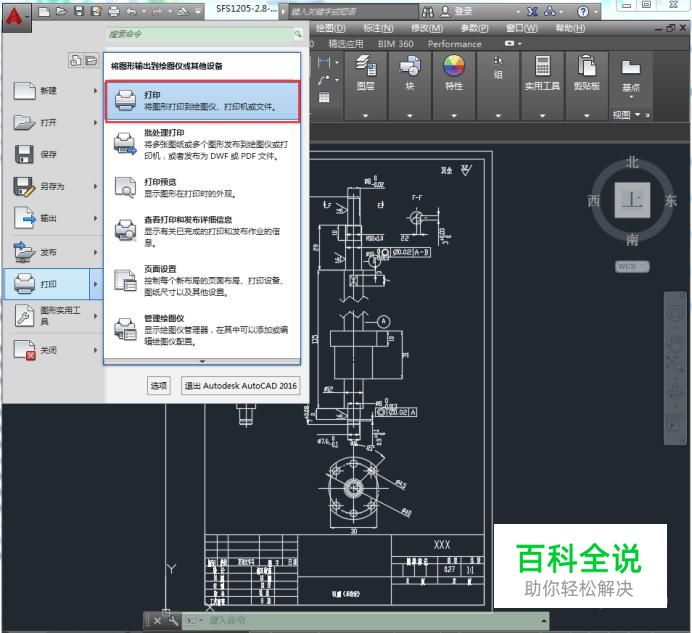Screen dimensions: 692x633
Task: Choose 打印 plot to plotter or printer
Action: point(202,101)
